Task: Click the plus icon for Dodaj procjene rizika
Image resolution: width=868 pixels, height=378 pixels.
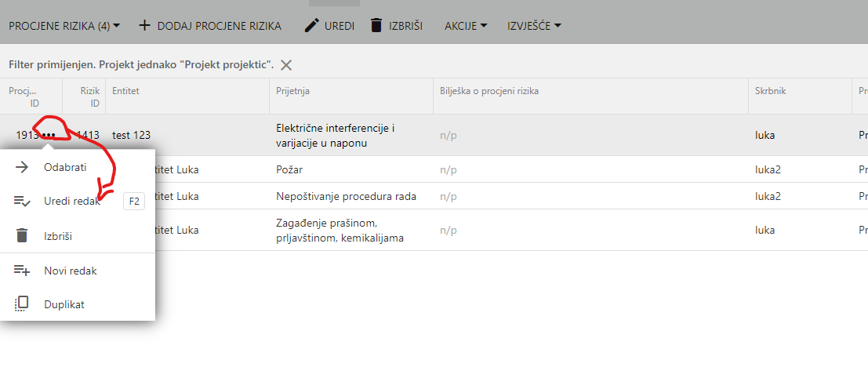Action: (144, 26)
